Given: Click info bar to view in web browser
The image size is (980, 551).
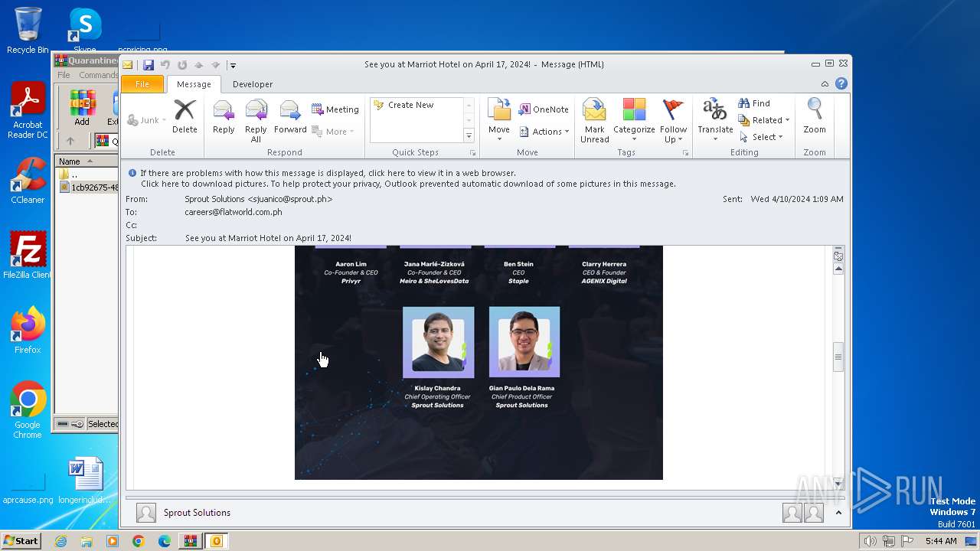Looking at the screenshot, I should [328, 173].
